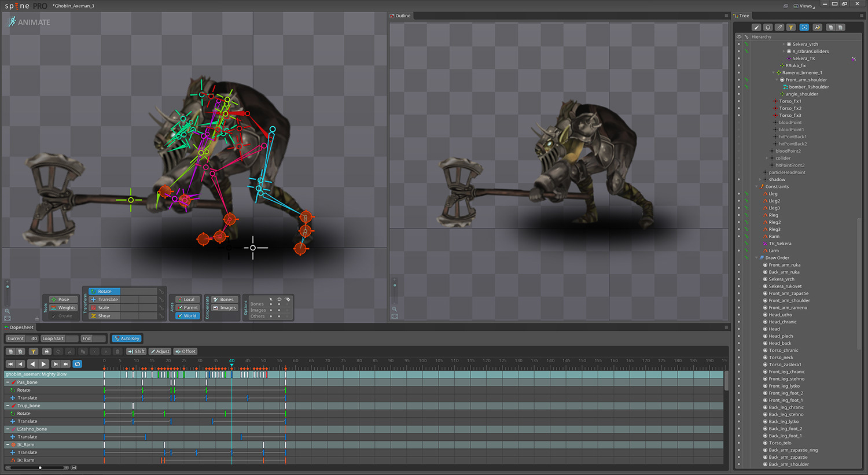Click the Offset button in Dopesheet
This screenshot has width=868, height=475.
186,351
